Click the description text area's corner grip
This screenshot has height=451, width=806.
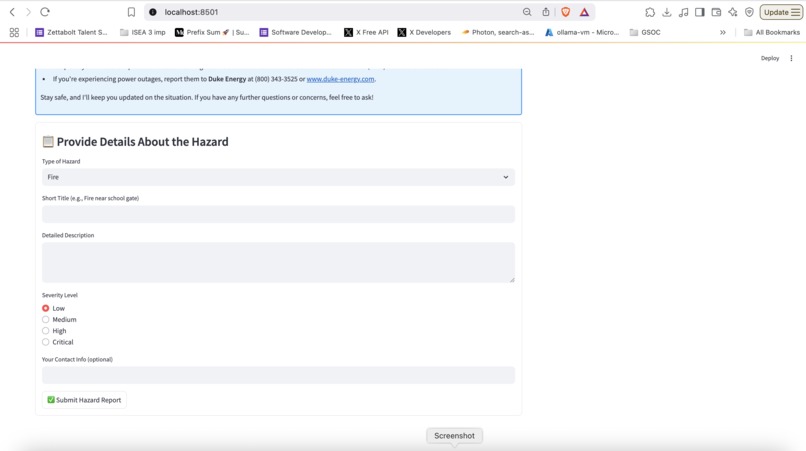coord(511,279)
